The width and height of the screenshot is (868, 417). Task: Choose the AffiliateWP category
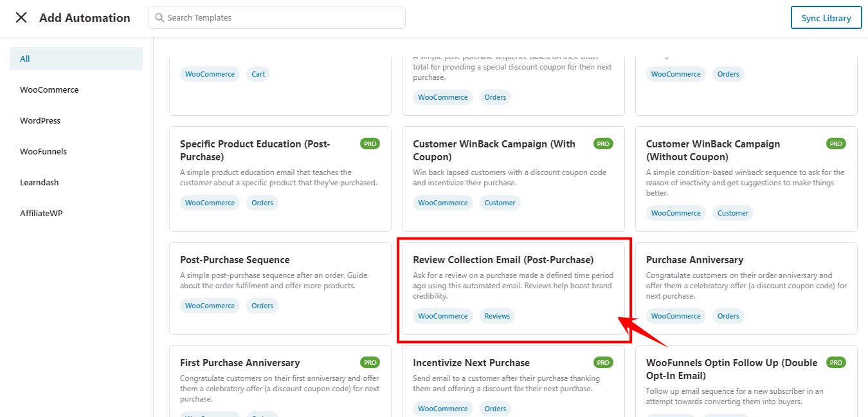(41, 213)
